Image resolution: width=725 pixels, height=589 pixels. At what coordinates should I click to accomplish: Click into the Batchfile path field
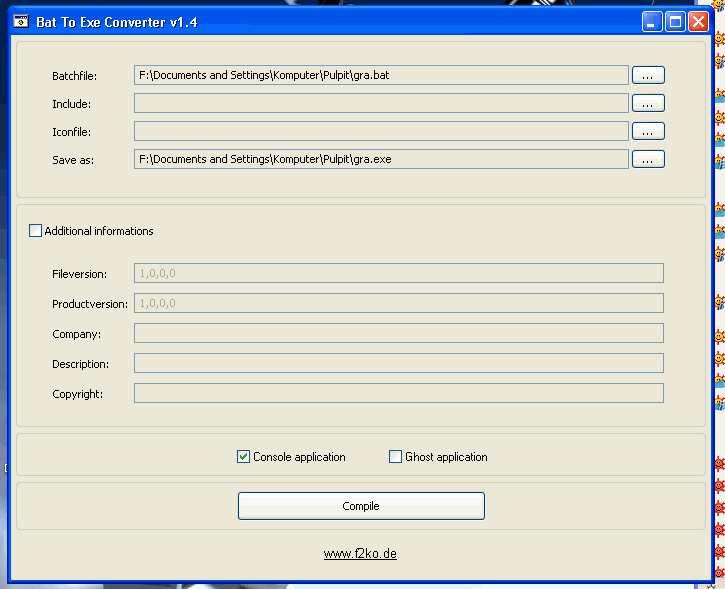380,75
